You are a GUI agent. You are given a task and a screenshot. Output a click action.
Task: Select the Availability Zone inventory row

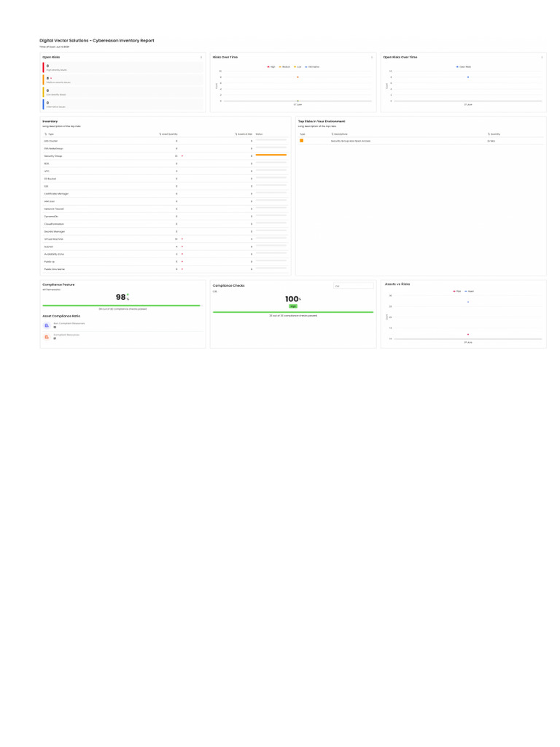point(166,254)
